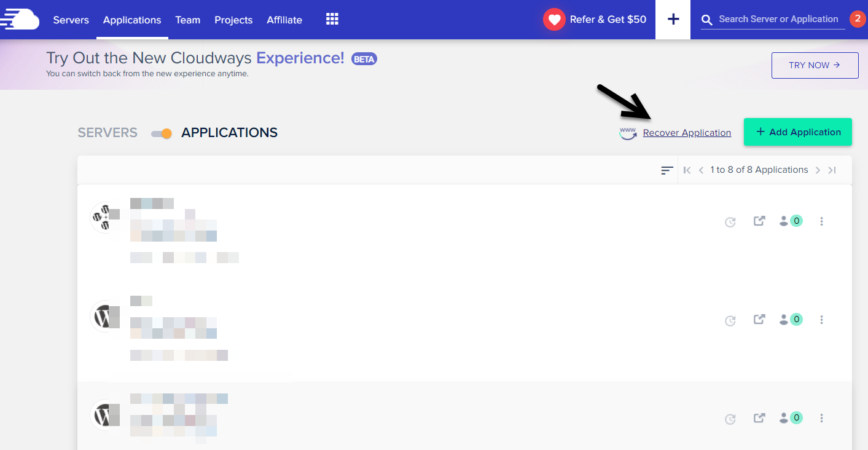Image resolution: width=868 pixels, height=450 pixels.
Task: Click the search magnifier icon
Action: point(708,20)
